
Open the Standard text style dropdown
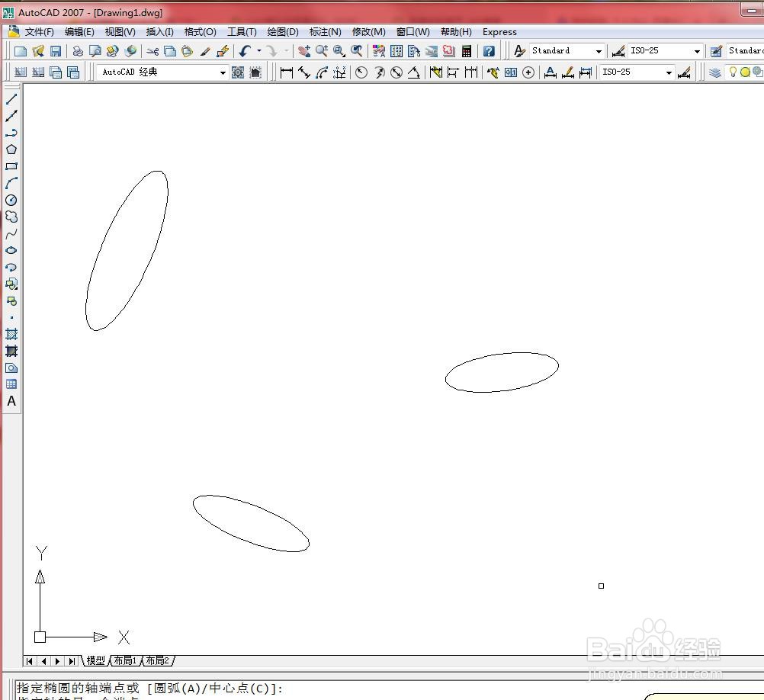599,51
